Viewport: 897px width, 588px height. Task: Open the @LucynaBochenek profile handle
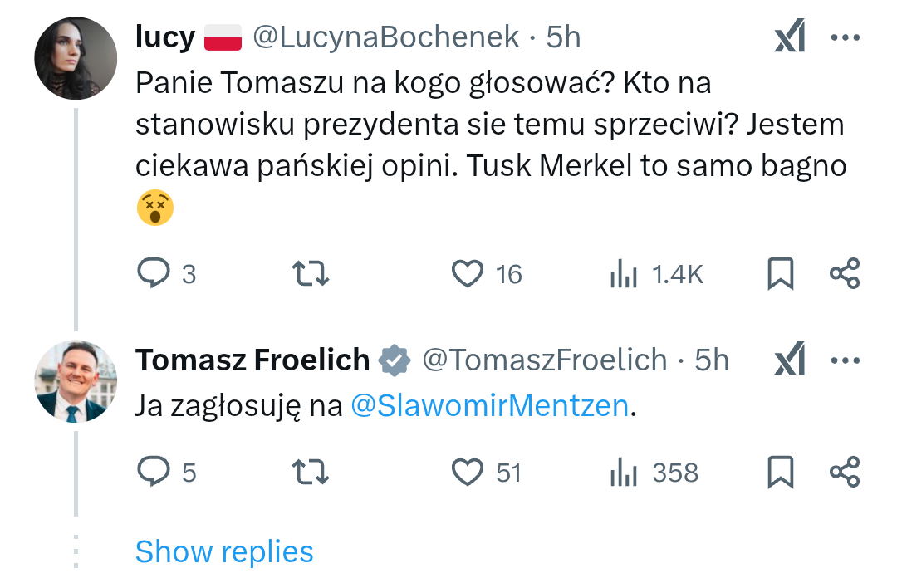pos(385,37)
